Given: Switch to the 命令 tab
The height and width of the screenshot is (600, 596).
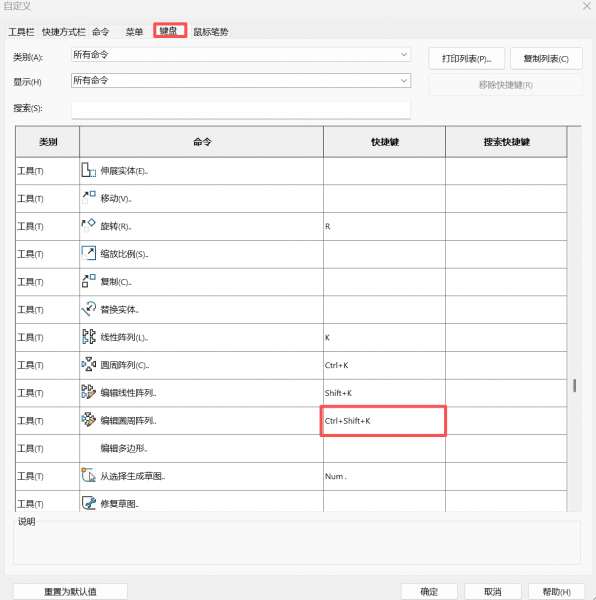Looking at the screenshot, I should click(100, 32).
